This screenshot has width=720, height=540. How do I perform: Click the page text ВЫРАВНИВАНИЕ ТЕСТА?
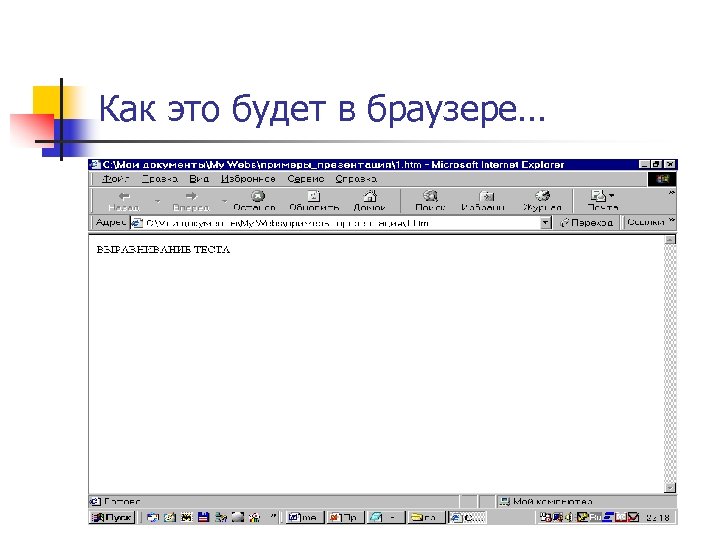pyautogui.click(x=163, y=250)
